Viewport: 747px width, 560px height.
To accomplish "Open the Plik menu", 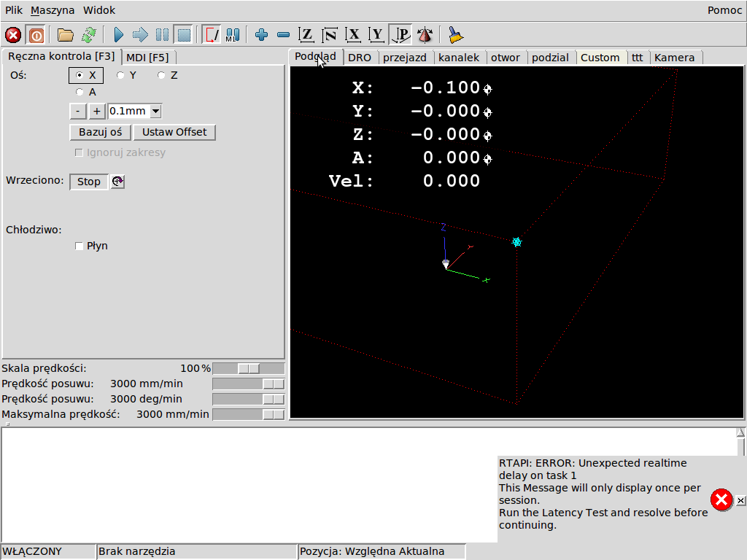I will pos(14,10).
